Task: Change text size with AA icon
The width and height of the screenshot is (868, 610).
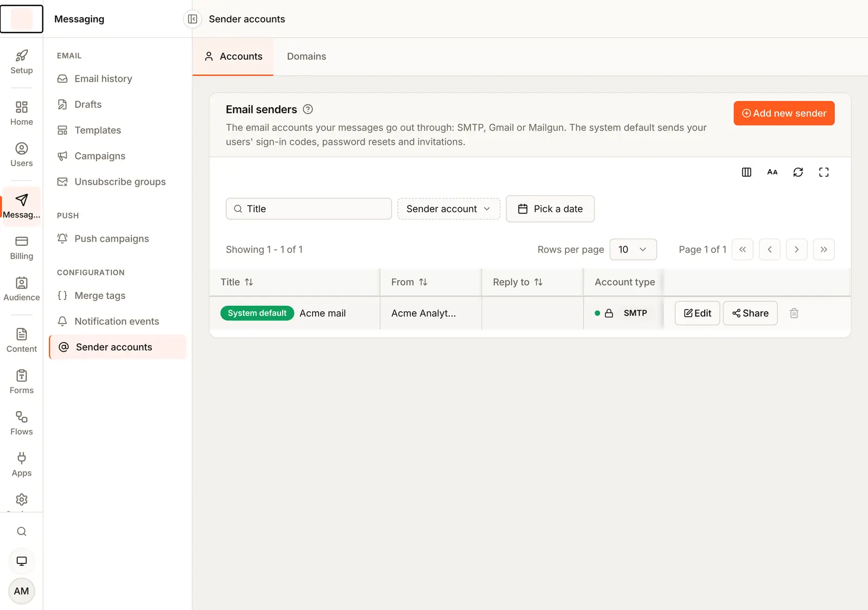Action: (x=773, y=172)
